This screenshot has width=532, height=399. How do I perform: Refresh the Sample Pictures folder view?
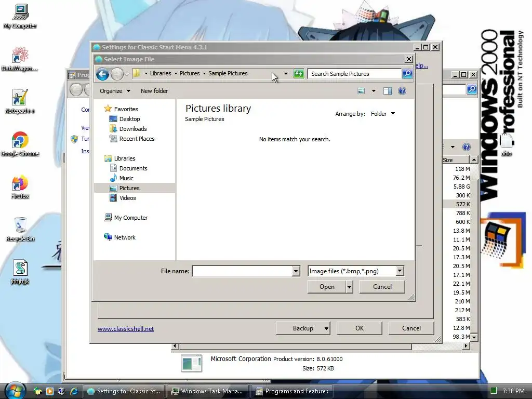point(299,74)
